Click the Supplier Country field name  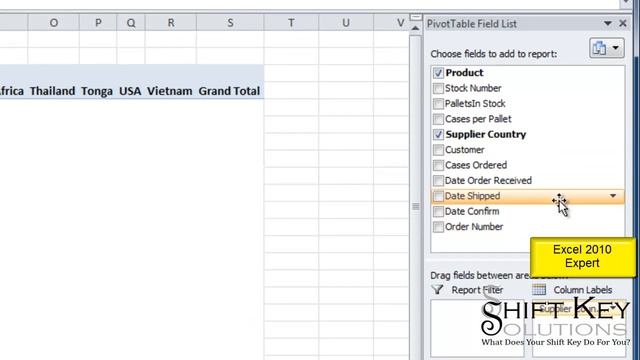[486, 134]
